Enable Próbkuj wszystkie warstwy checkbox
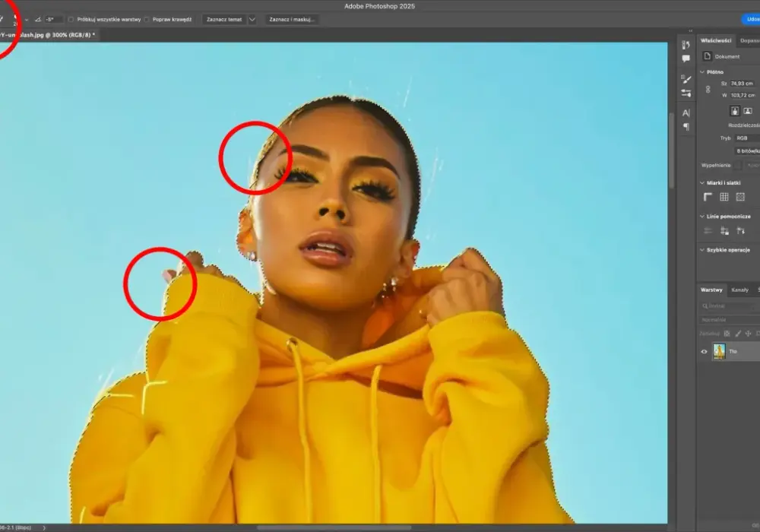 pyautogui.click(x=71, y=20)
